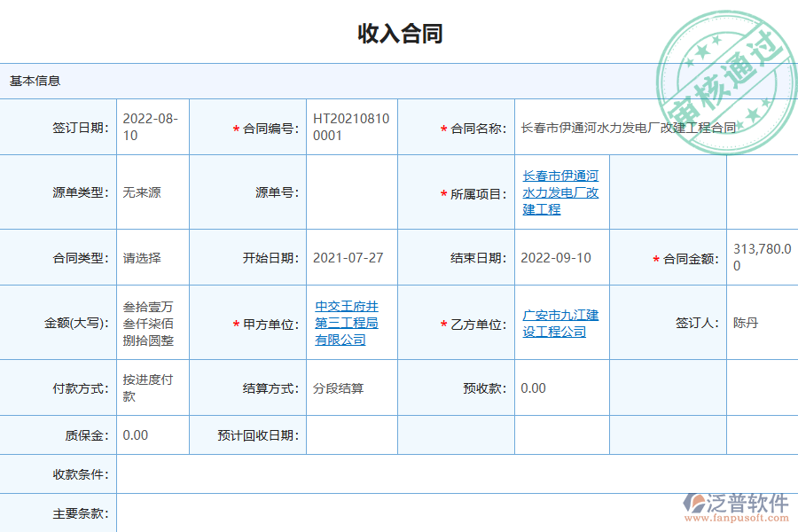Click the 签订日期 date 2022-08-10

coord(153,126)
